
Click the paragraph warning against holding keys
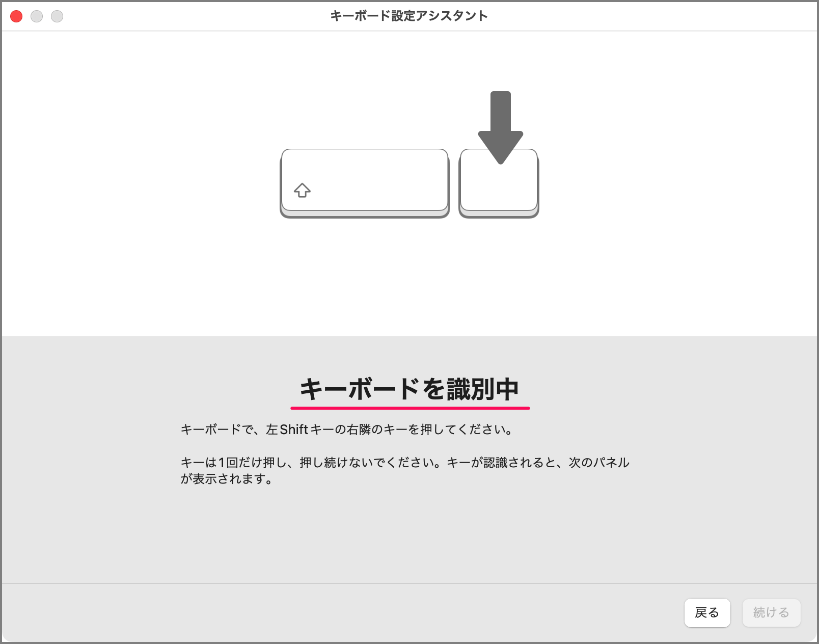405,470
